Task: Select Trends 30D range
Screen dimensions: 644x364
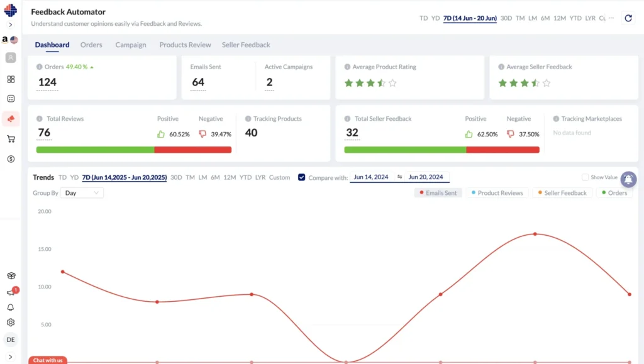Action: 176,177
